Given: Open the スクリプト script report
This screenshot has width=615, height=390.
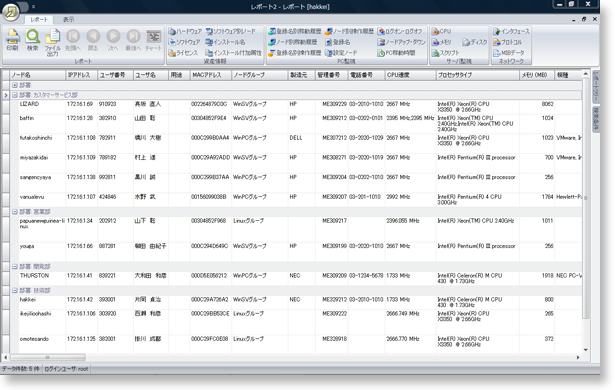Looking at the screenshot, I should [x=445, y=53].
